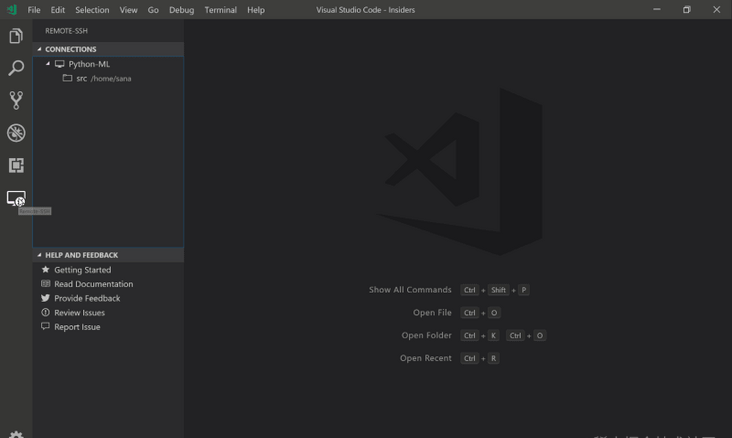
Task: Open the Extensions view icon
Action: [16, 165]
